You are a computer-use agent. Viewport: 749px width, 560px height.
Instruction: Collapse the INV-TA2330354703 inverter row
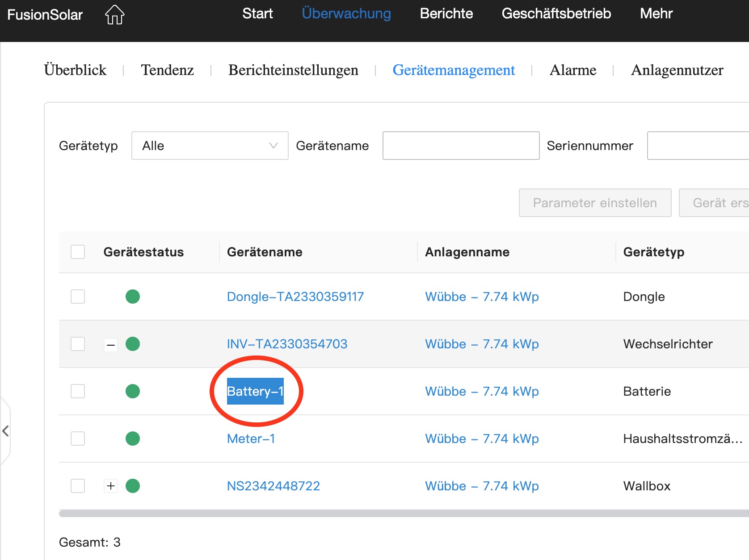111,344
